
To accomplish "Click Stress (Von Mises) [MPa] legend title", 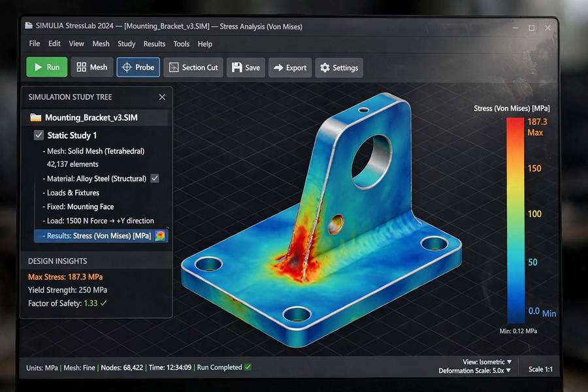I will [x=512, y=108].
